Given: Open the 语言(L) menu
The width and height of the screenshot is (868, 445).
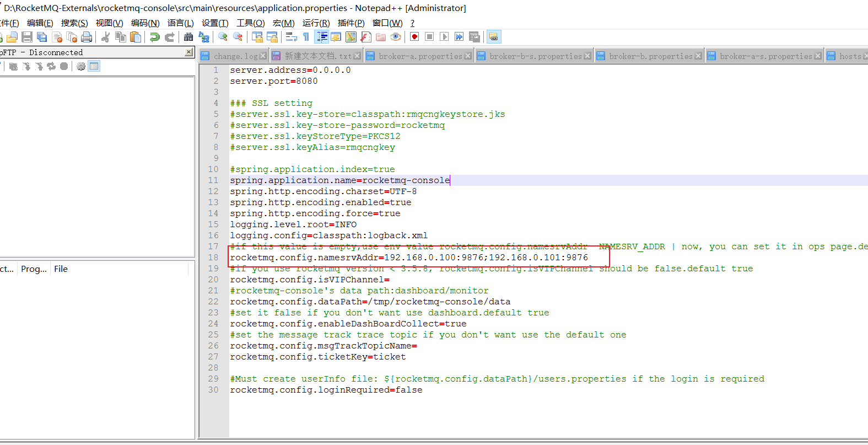Looking at the screenshot, I should pyautogui.click(x=181, y=23).
